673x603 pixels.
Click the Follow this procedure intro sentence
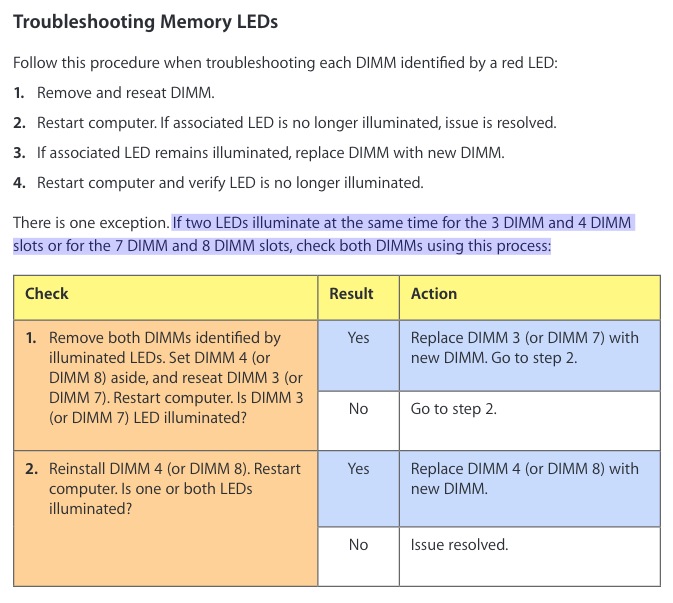(285, 63)
